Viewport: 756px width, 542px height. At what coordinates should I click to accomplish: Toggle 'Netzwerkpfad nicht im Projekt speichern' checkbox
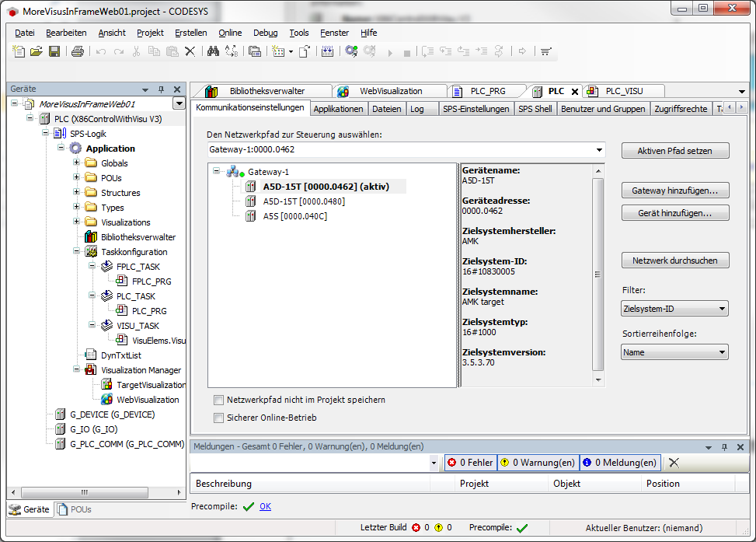(x=219, y=400)
